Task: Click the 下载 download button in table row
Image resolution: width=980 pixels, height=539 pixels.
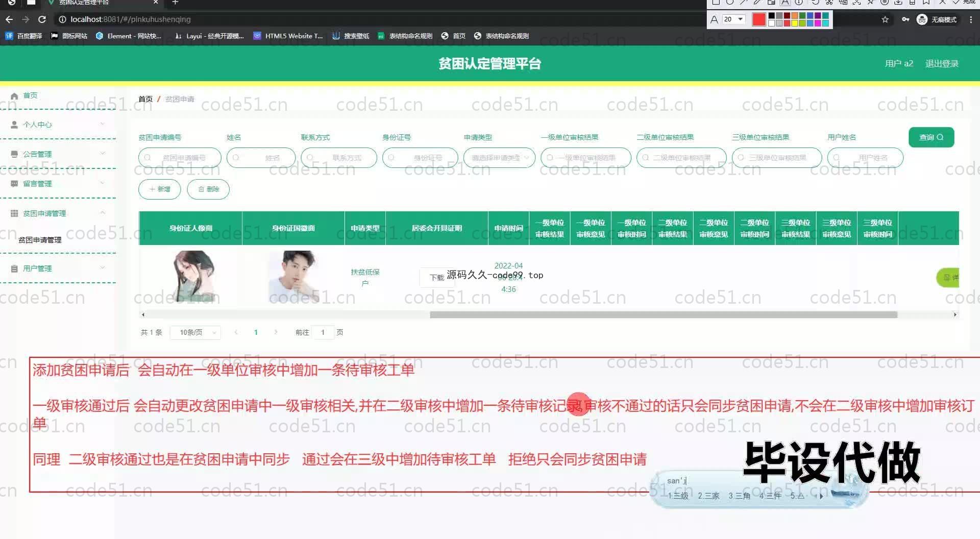Action: pyautogui.click(x=436, y=278)
